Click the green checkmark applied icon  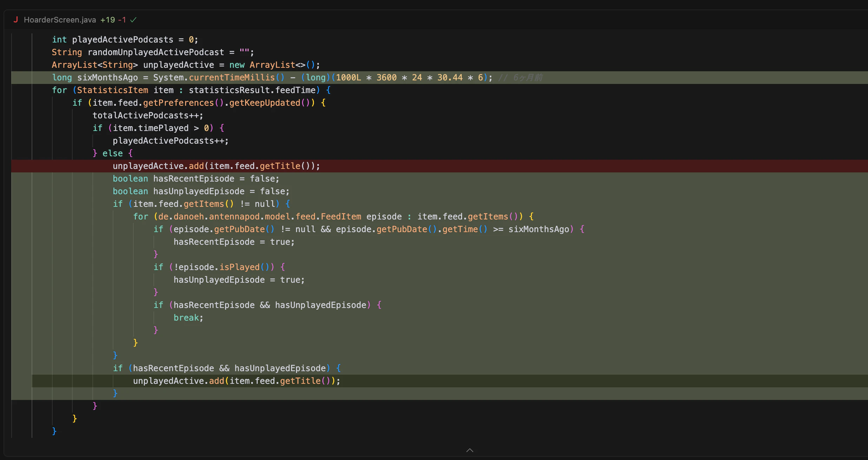click(x=133, y=20)
